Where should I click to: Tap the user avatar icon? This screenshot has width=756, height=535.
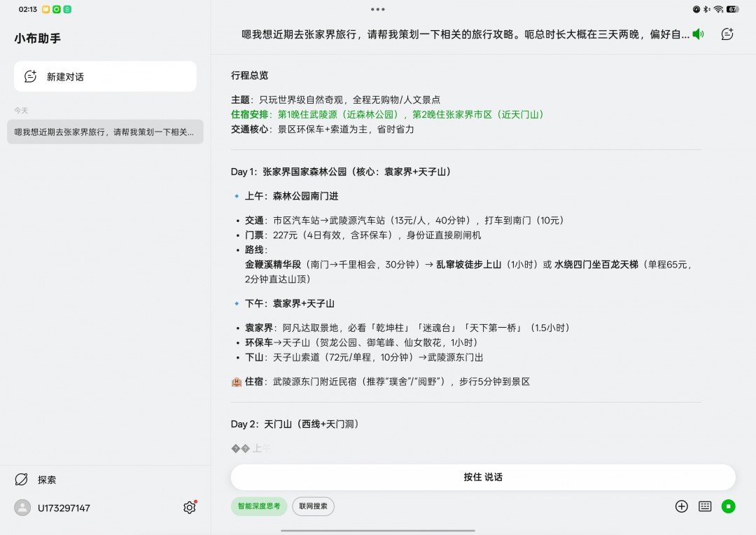22,508
